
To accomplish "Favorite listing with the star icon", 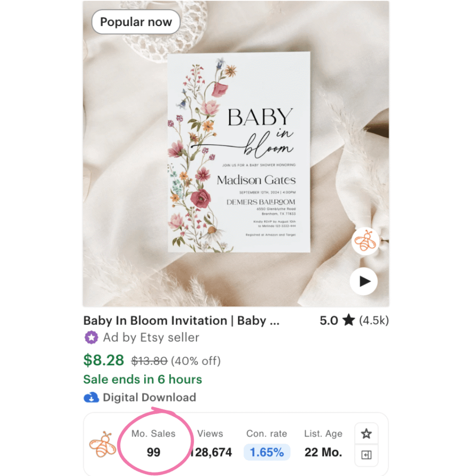I will click(366, 434).
